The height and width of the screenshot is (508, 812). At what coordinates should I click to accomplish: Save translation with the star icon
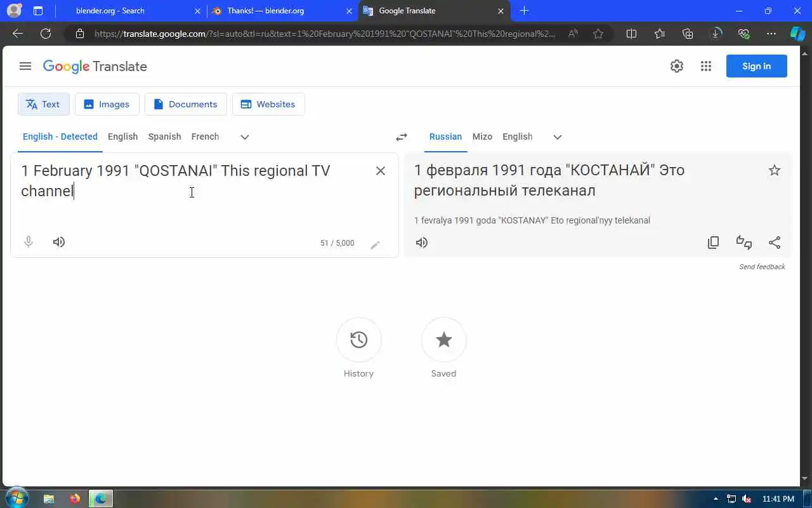point(775,170)
